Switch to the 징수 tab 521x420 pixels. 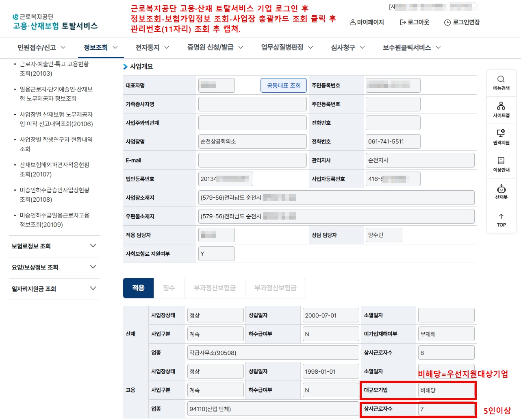(169, 288)
